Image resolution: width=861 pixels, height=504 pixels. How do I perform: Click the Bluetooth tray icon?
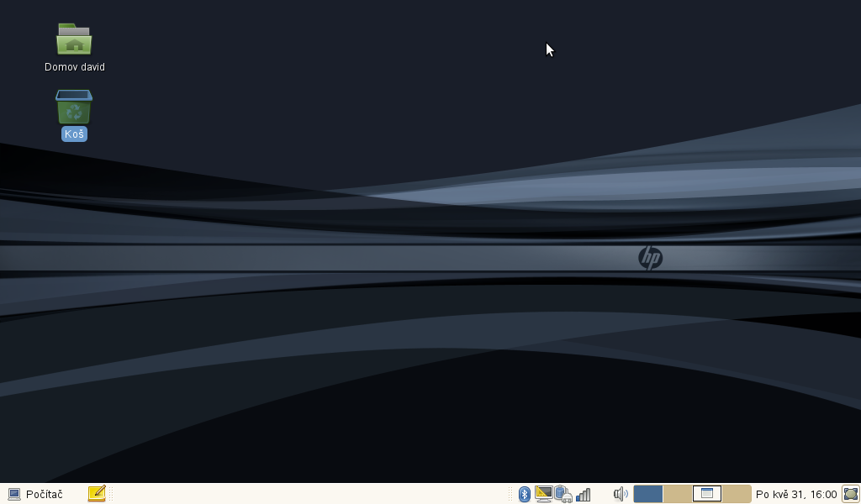525,494
